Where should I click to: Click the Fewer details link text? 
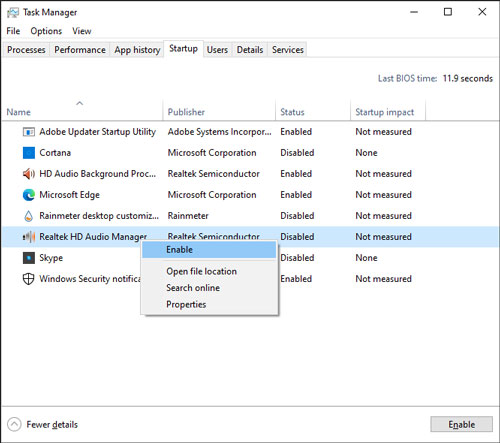coord(52,425)
